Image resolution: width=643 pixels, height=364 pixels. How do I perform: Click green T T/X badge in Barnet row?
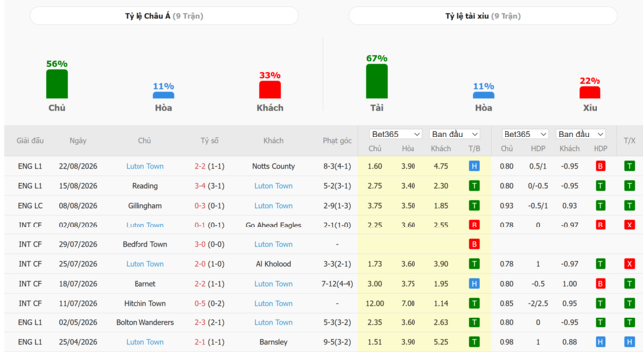point(630,284)
